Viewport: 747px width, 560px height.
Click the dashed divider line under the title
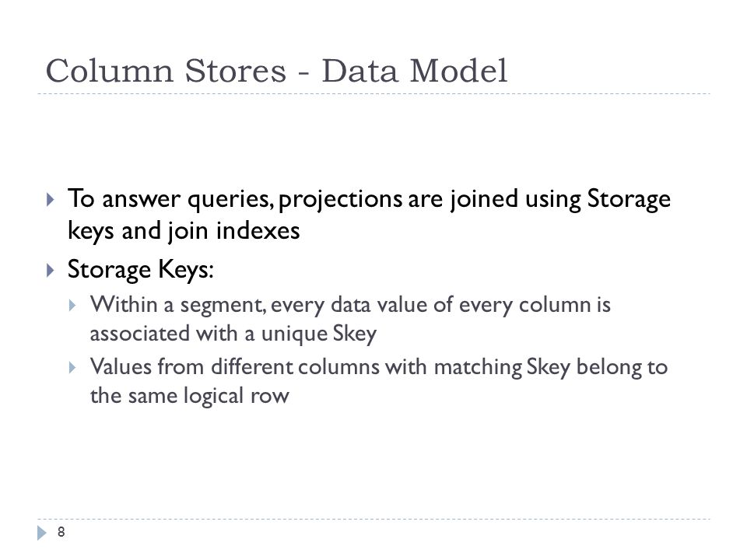click(x=373, y=94)
